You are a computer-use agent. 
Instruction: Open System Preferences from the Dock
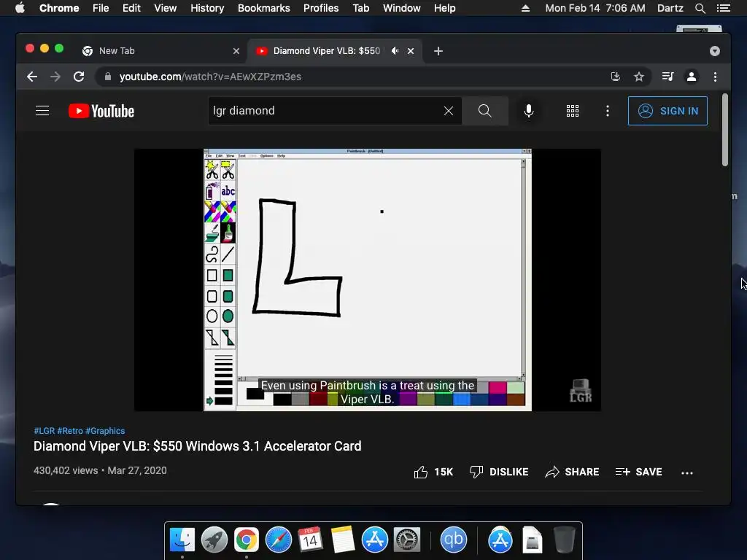click(407, 540)
